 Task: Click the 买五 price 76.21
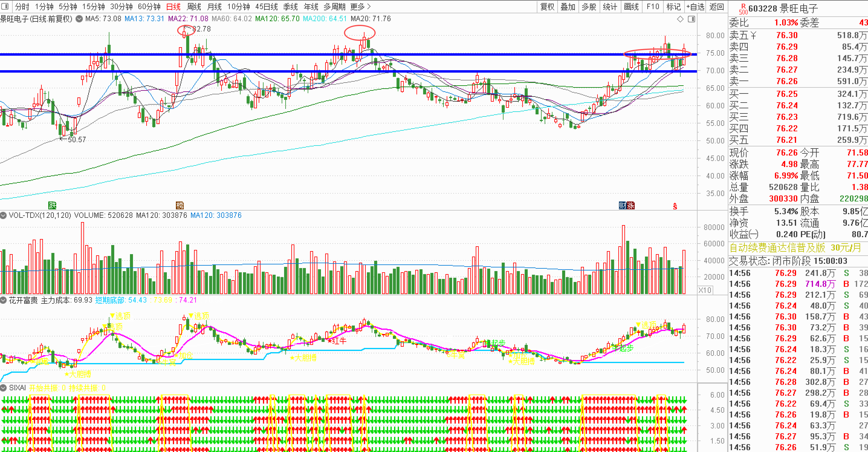787,140
